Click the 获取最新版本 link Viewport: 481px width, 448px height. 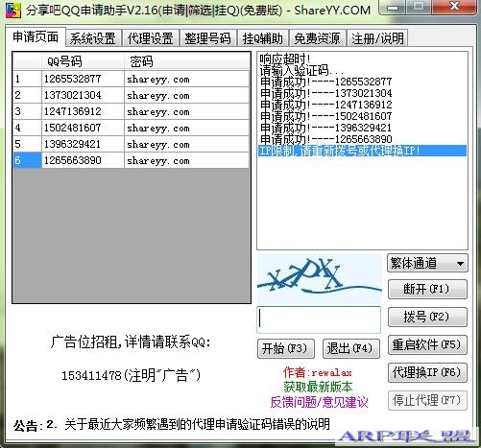(318, 388)
